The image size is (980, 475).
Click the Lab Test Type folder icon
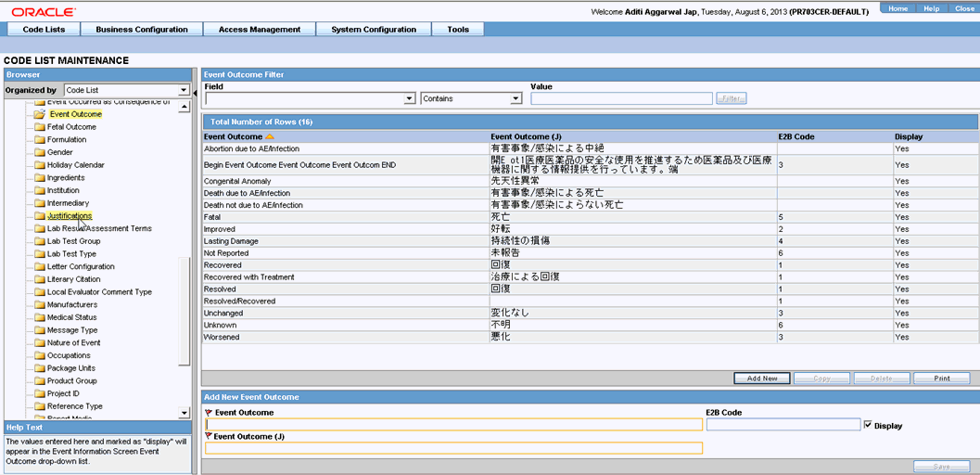coord(39,254)
